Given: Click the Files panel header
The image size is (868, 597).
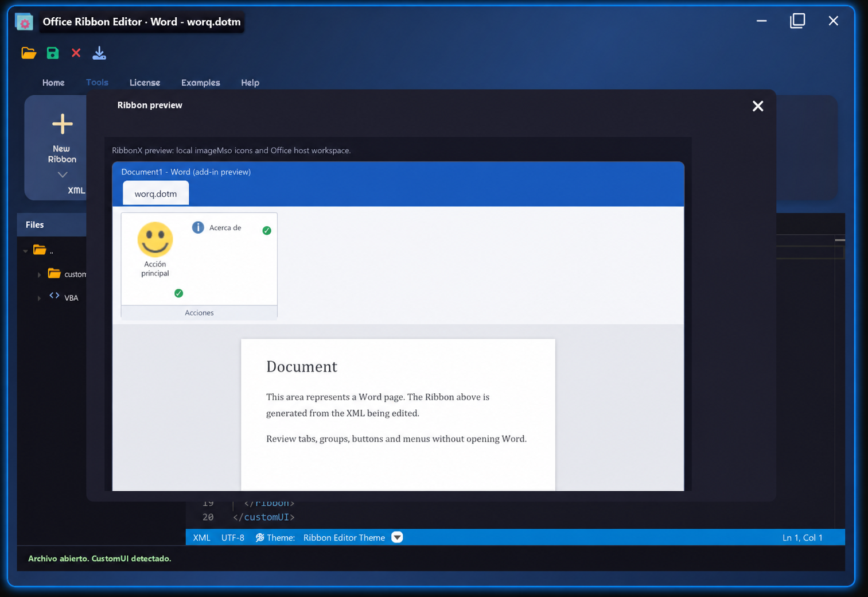Looking at the screenshot, I should click(x=52, y=224).
